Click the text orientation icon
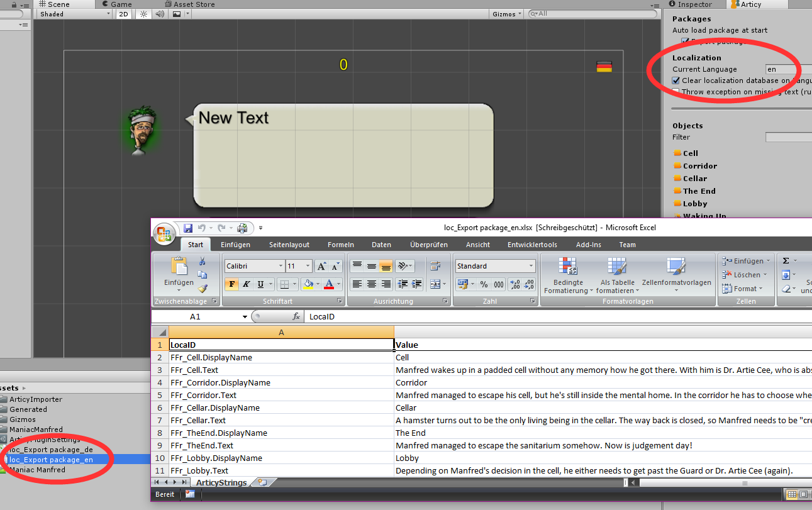This screenshot has height=510, width=812. 403,266
